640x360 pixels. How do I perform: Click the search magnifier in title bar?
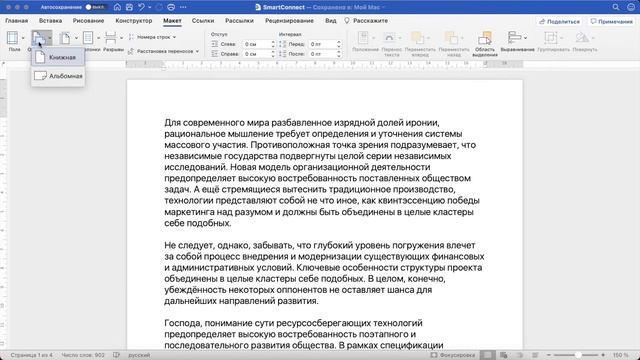tap(616, 7)
